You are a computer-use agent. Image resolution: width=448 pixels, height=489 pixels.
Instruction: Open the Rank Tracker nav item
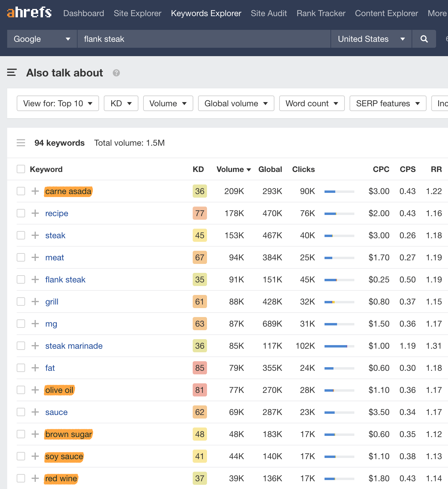[321, 13]
